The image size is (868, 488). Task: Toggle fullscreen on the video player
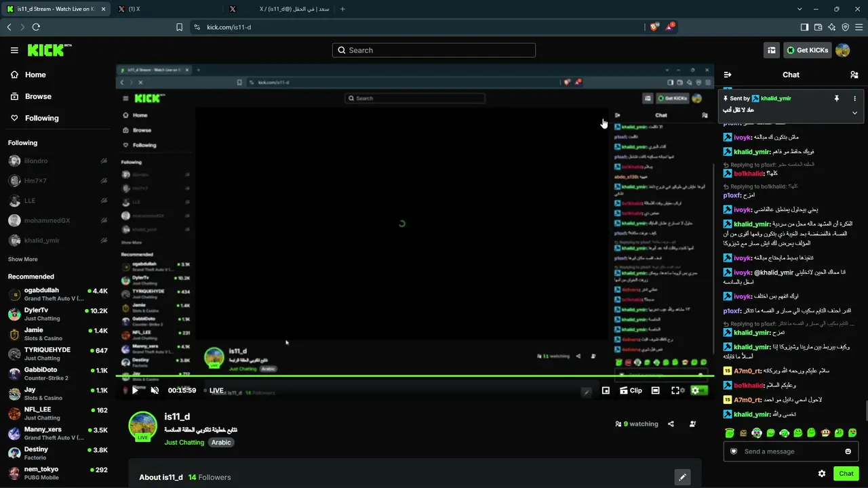[675, 390]
